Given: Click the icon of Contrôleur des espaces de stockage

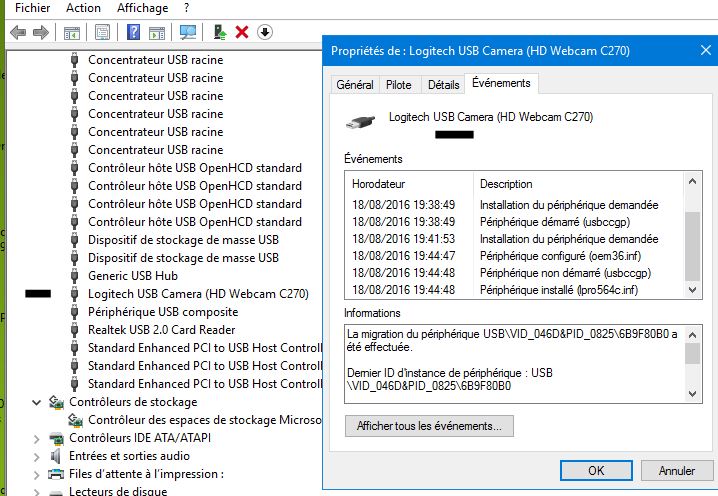Looking at the screenshot, I should (75, 420).
